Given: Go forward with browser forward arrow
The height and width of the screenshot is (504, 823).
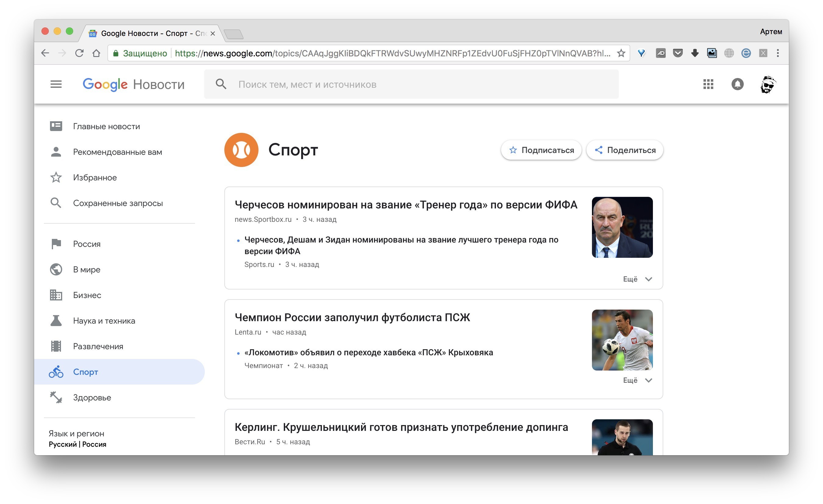Looking at the screenshot, I should click(62, 53).
